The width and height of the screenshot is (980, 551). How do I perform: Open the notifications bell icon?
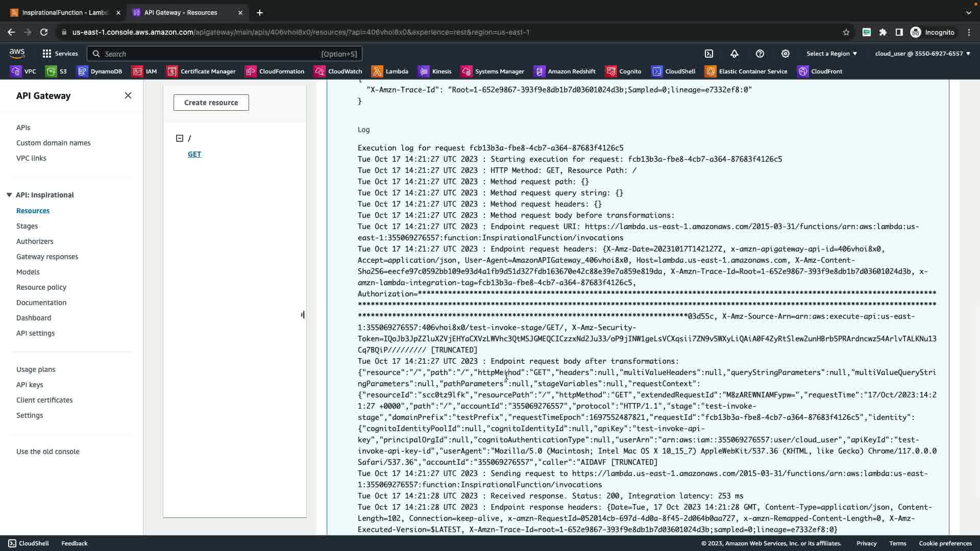coord(734,54)
